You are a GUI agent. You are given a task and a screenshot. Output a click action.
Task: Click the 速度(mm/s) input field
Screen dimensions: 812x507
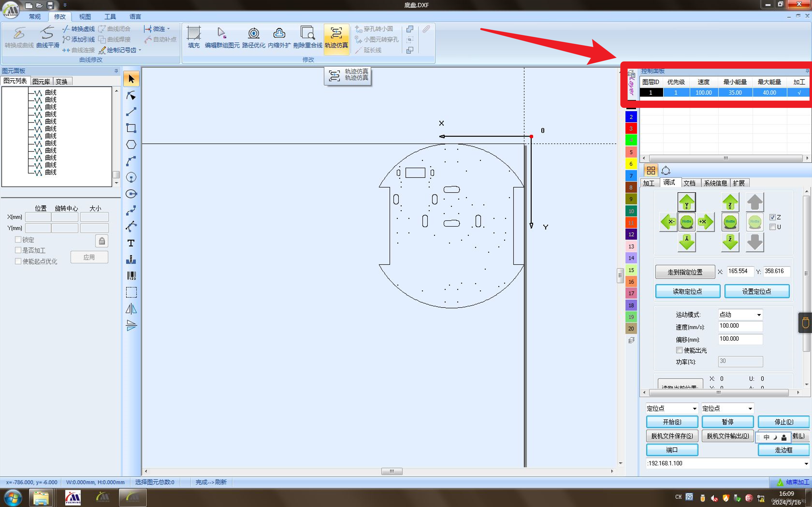(x=740, y=326)
